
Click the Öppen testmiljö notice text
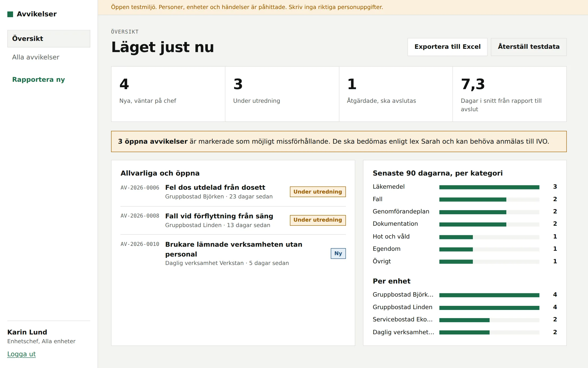[247, 7]
